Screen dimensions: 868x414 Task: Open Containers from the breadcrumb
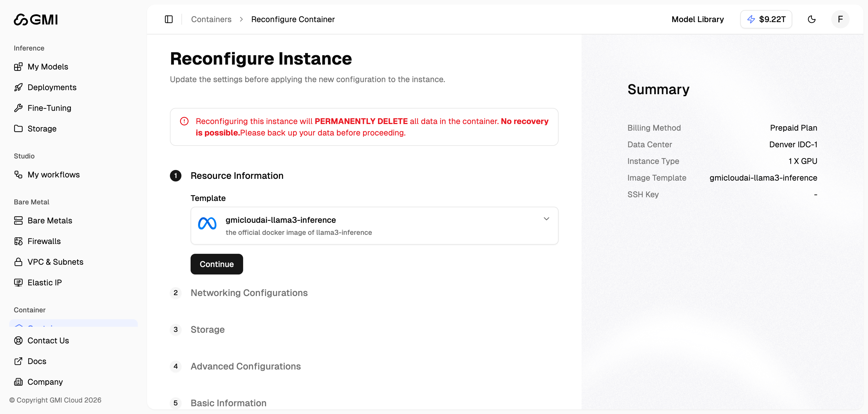tap(211, 19)
